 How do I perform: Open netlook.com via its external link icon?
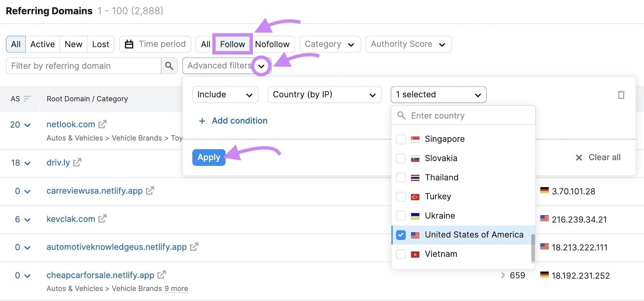(102, 124)
